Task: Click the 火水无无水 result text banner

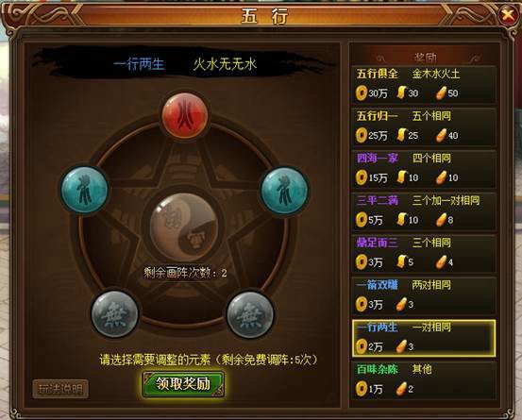Action: [225, 64]
